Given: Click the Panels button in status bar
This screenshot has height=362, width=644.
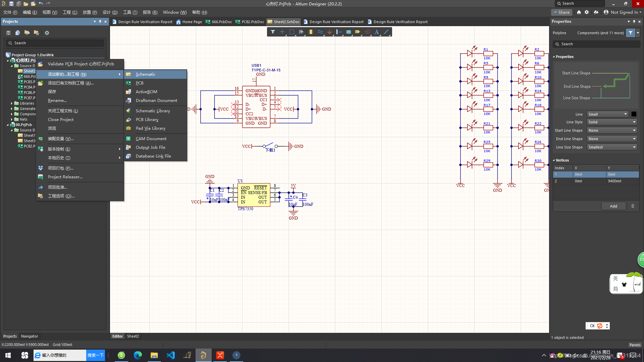Looking at the screenshot, I should click(635, 345).
